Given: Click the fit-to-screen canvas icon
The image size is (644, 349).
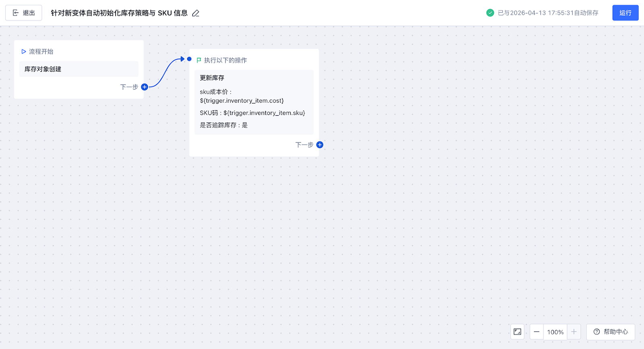Looking at the screenshot, I should click(x=517, y=332).
